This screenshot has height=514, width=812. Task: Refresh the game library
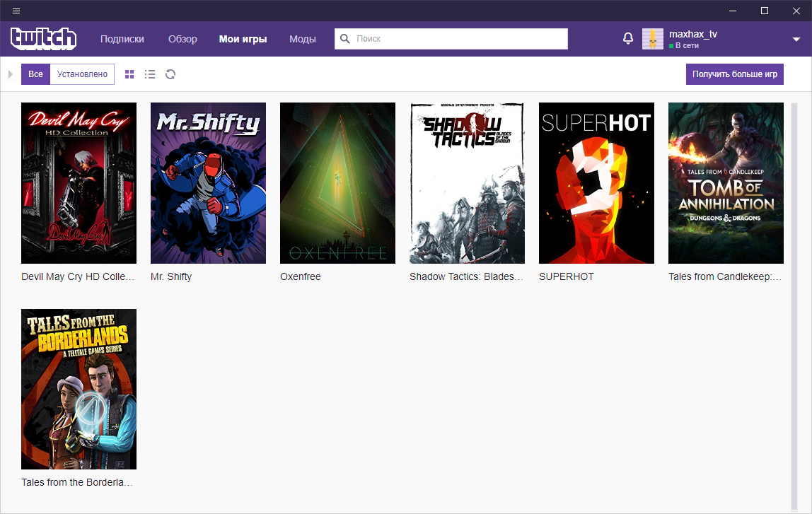pos(170,74)
